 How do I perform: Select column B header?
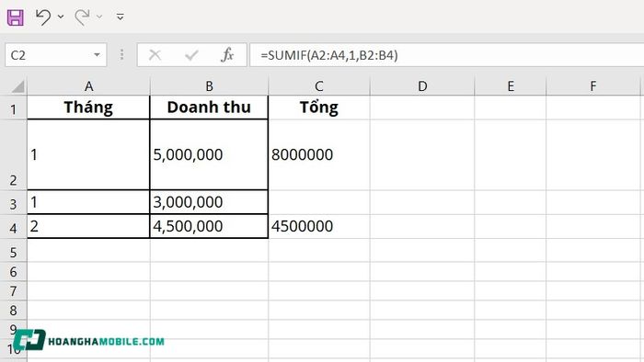pos(209,86)
